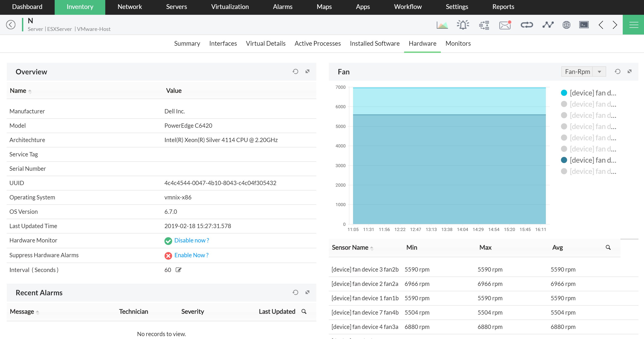Click the search icon in sensor table
This screenshot has width=644, height=339.
click(608, 247)
